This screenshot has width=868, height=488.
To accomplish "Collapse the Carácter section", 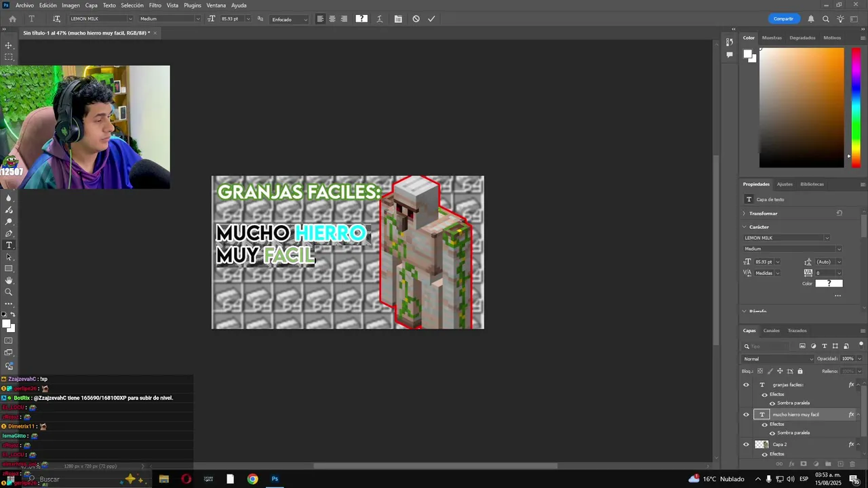I will (x=744, y=227).
